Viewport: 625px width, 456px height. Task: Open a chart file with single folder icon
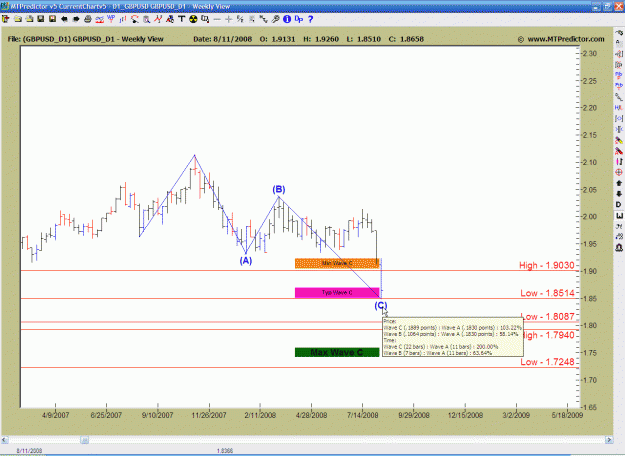pos(18,19)
